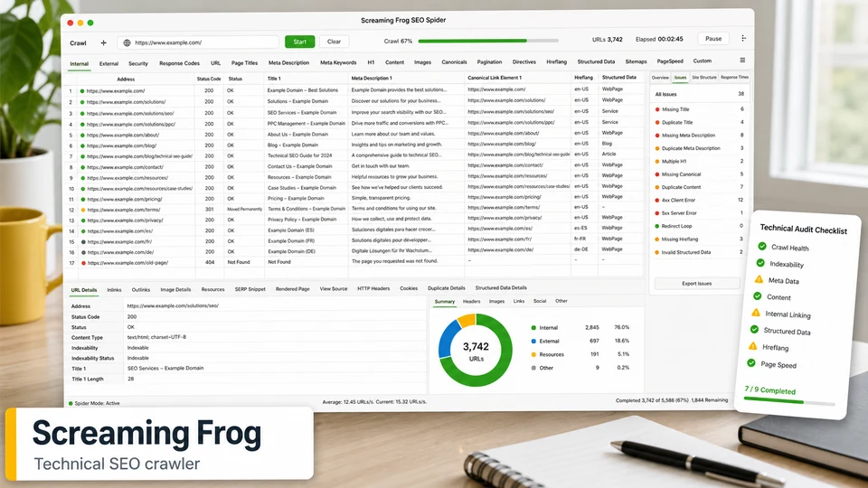Click the Indexability green check icon

click(x=760, y=263)
